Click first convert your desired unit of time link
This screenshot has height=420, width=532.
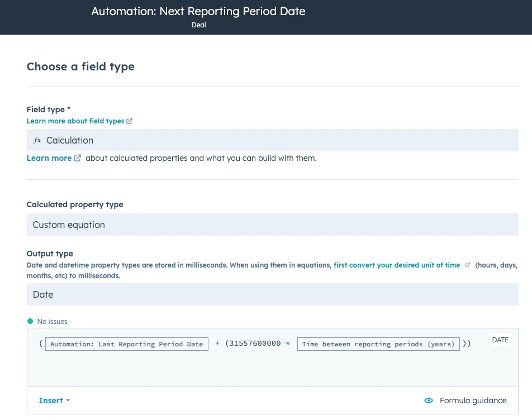pyautogui.click(x=397, y=265)
